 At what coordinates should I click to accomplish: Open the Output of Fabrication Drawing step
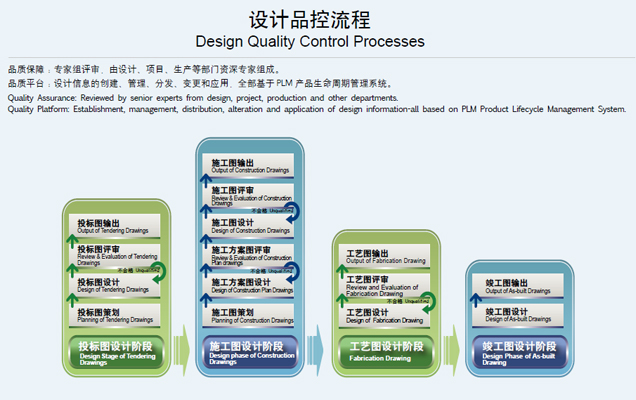point(388,256)
